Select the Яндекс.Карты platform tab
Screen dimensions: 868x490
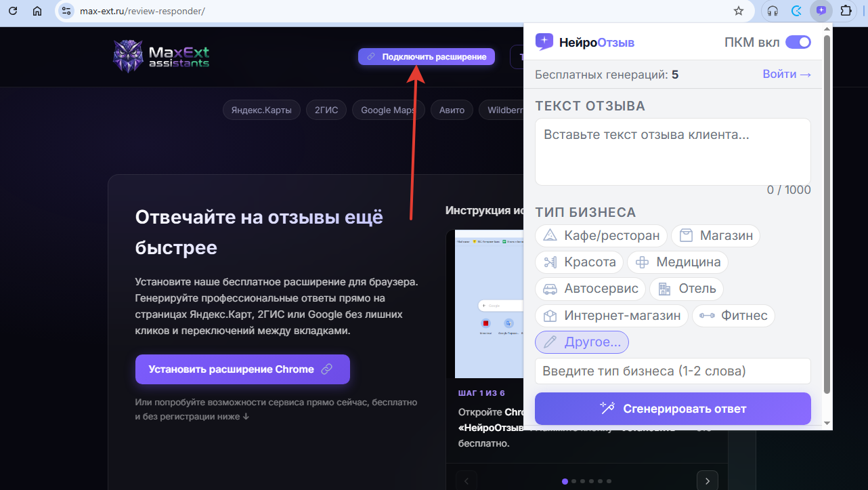(261, 110)
